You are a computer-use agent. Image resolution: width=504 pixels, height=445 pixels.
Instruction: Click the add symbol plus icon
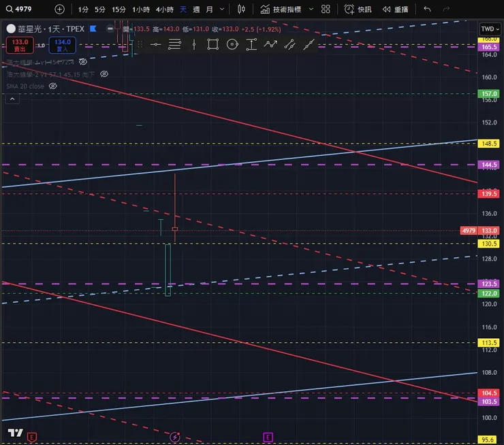pyautogui.click(x=59, y=9)
